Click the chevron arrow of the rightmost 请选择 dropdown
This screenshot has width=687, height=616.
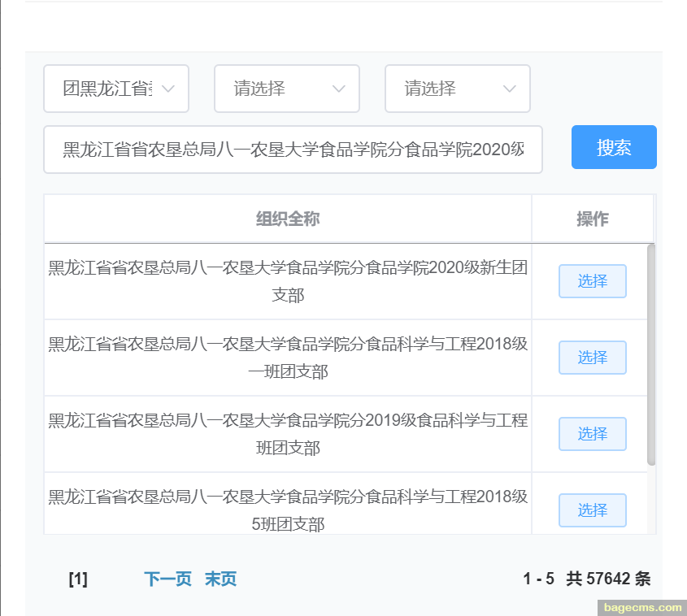[x=510, y=89]
